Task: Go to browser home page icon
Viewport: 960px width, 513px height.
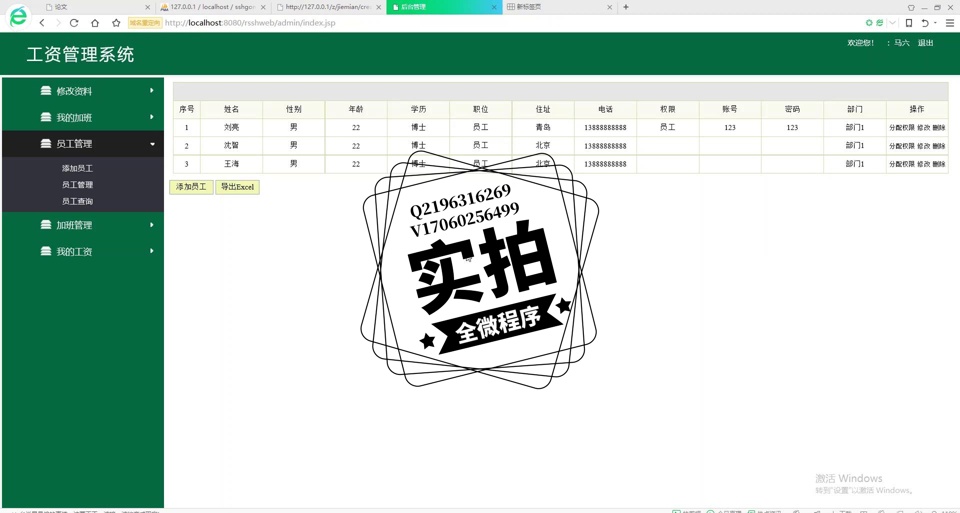Action: coord(95,23)
